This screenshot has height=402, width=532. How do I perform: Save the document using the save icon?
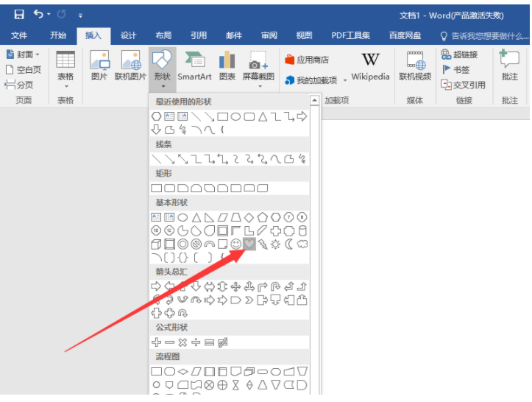pos(18,14)
